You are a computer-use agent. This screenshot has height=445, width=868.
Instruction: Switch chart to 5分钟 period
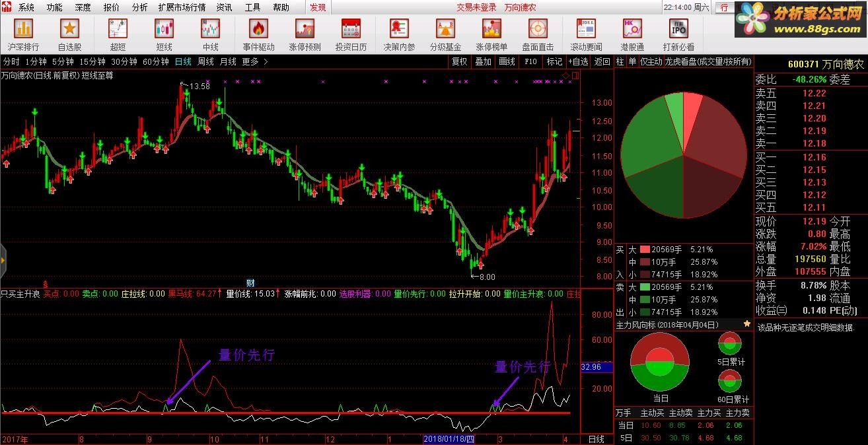tap(63, 61)
